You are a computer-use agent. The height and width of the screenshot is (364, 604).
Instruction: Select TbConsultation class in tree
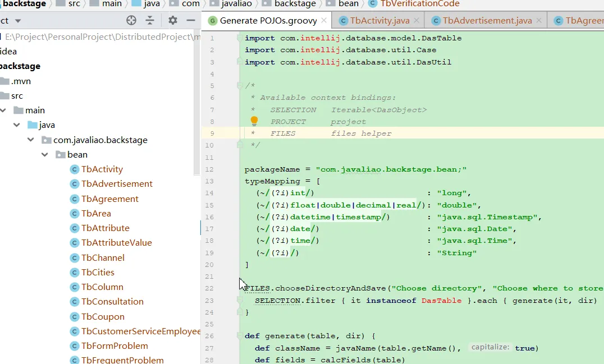[x=112, y=302]
